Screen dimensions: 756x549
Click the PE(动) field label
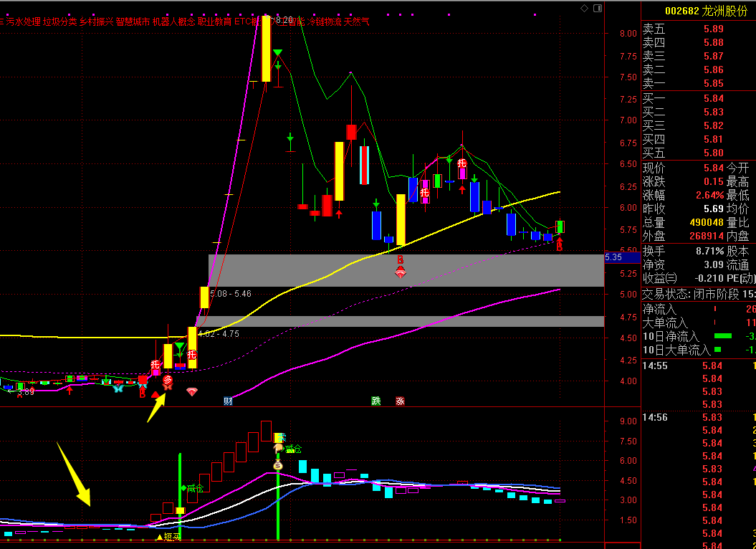(741, 278)
